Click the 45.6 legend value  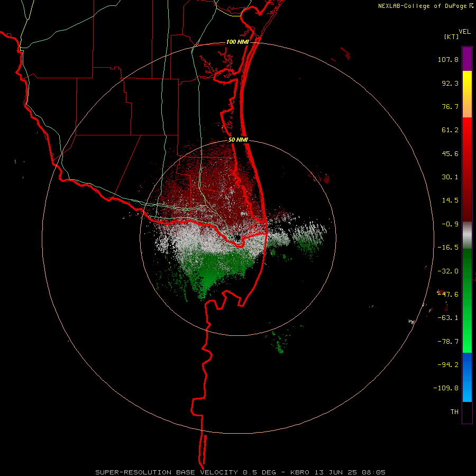click(x=450, y=153)
